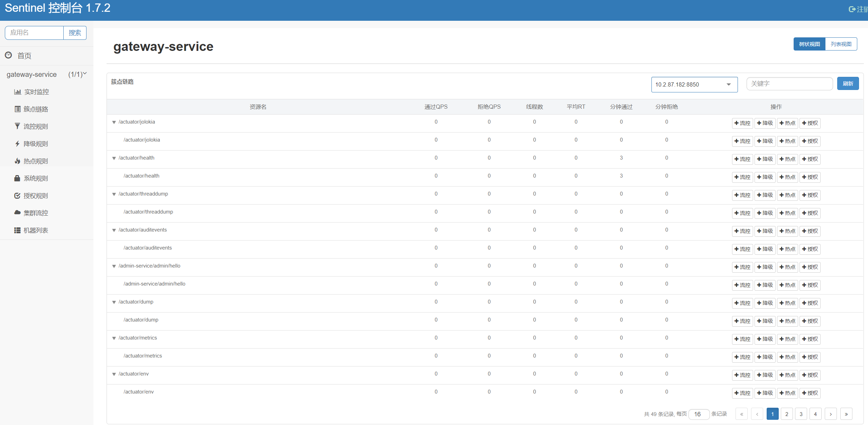The width and height of the screenshot is (868, 425).
Task: Click the machine list icon in sidebar
Action: 17,230
